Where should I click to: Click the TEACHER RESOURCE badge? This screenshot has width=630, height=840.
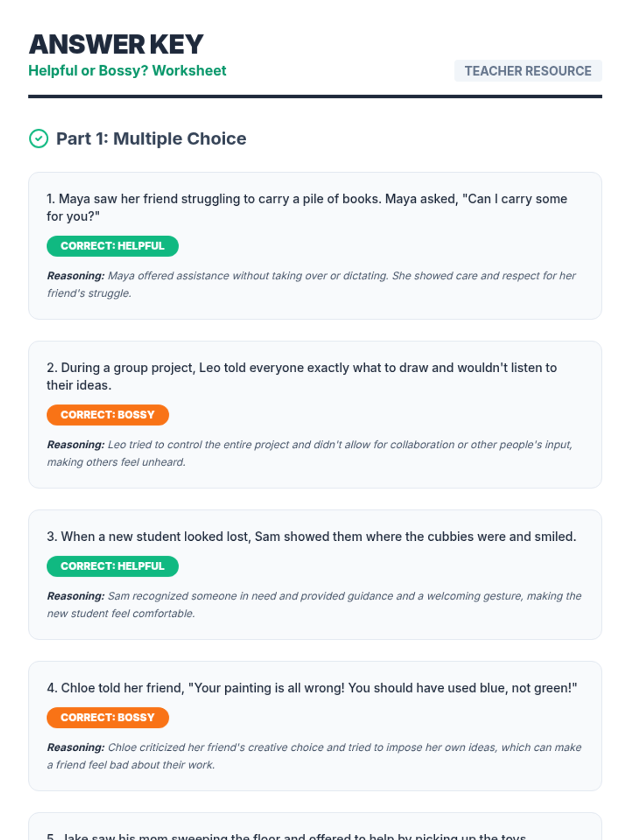coord(528,71)
